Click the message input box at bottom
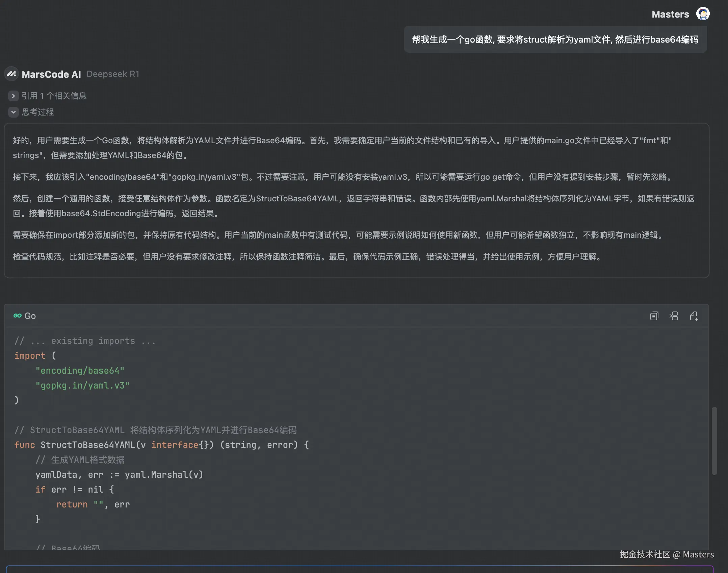Screen dimensions: 728x573 (364, 570)
